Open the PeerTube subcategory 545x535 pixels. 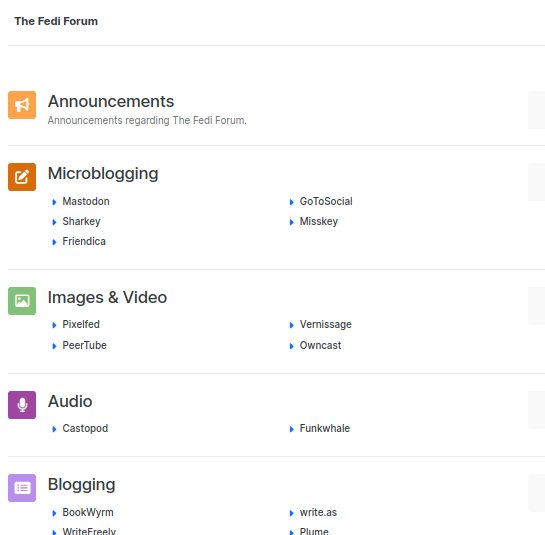pos(84,345)
